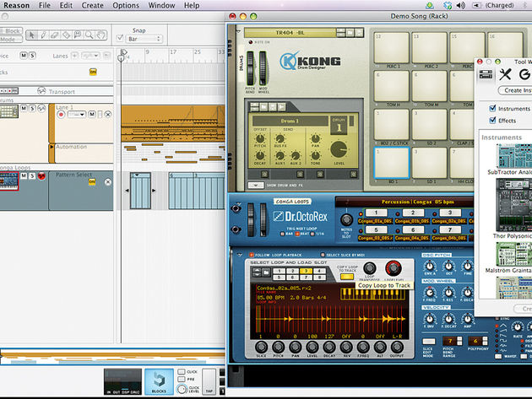Select the Eraser tool
This screenshot has width=532, height=399.
click(x=55, y=35)
